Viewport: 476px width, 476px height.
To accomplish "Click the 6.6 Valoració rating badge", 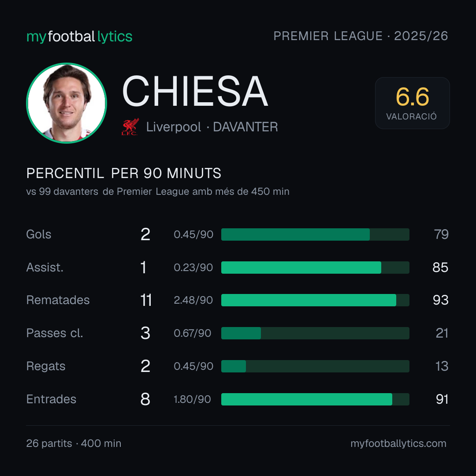I will pos(412,103).
